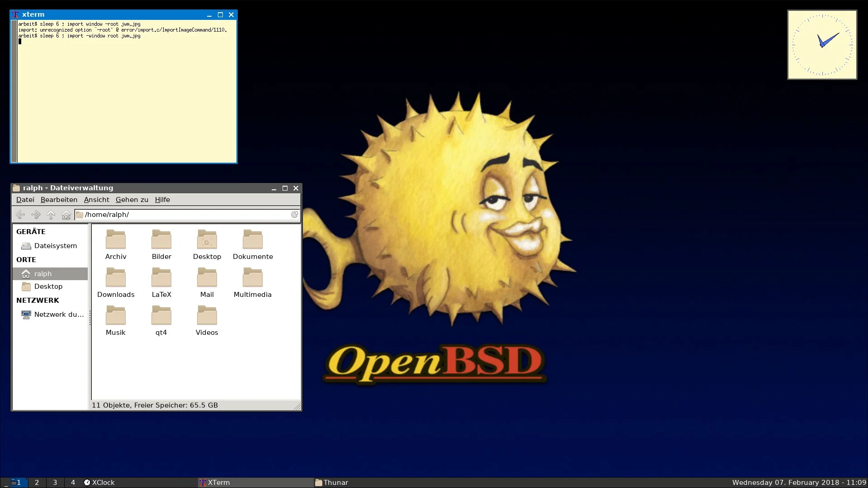The width and height of the screenshot is (868, 488).
Task: Go back with the back arrow in Thunar
Action: tap(20, 215)
